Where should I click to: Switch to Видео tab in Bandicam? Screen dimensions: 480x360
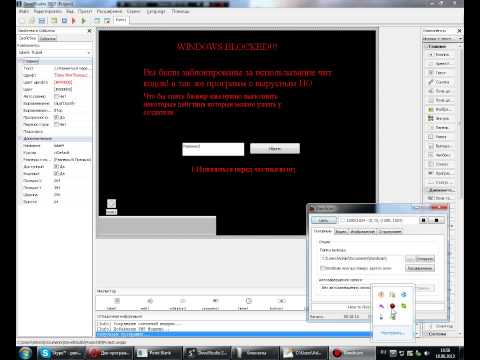click(341, 231)
